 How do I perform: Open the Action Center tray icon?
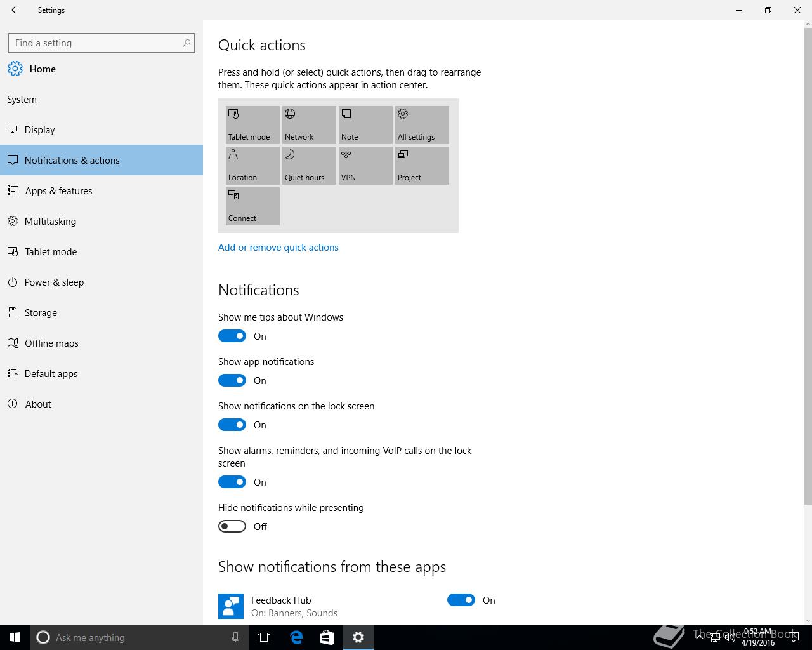click(793, 637)
